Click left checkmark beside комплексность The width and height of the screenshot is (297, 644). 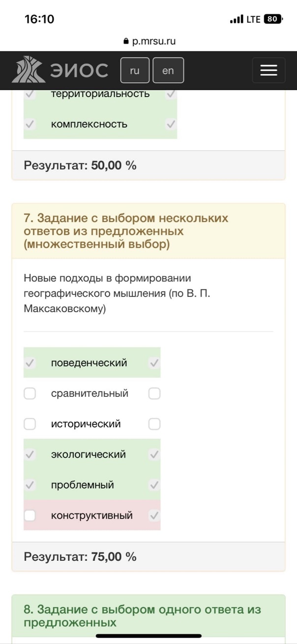coord(30,124)
